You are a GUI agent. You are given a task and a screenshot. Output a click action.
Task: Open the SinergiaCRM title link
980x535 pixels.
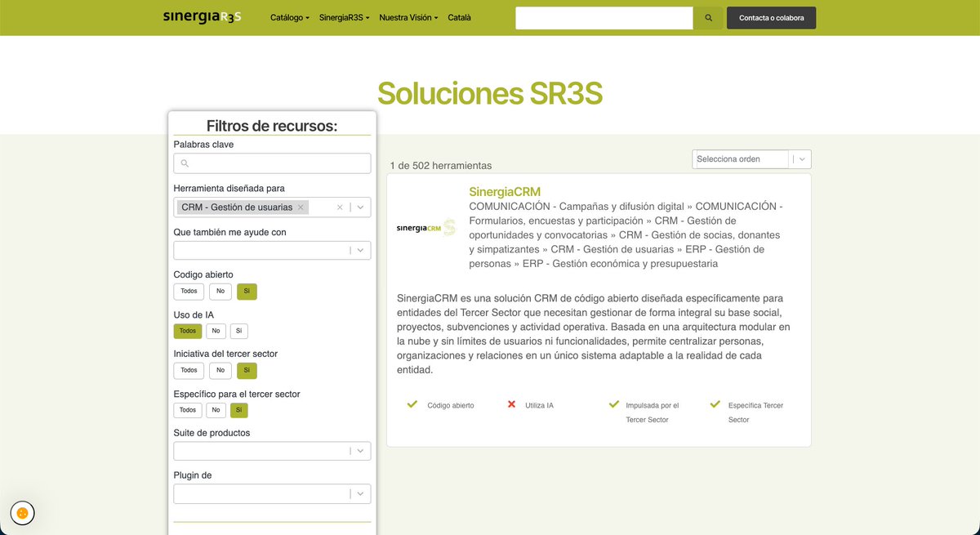(x=505, y=192)
